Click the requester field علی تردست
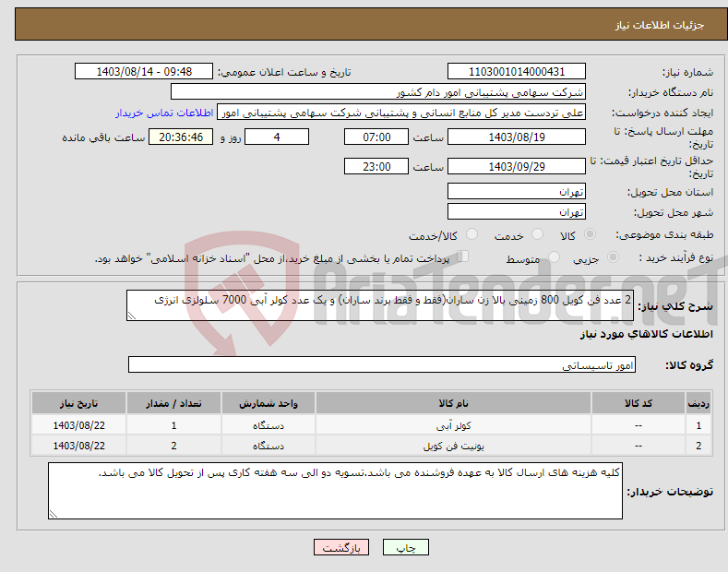The width and height of the screenshot is (728, 572). 401,113
